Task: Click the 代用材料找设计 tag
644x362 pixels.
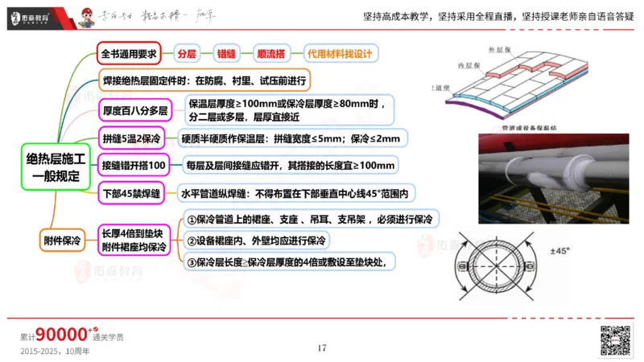Action: tap(340, 54)
